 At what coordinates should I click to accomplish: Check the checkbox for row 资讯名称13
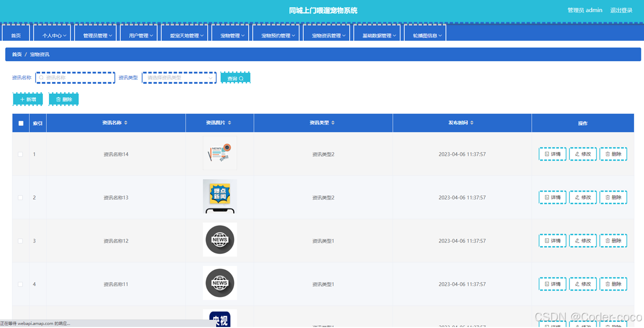pos(21,198)
